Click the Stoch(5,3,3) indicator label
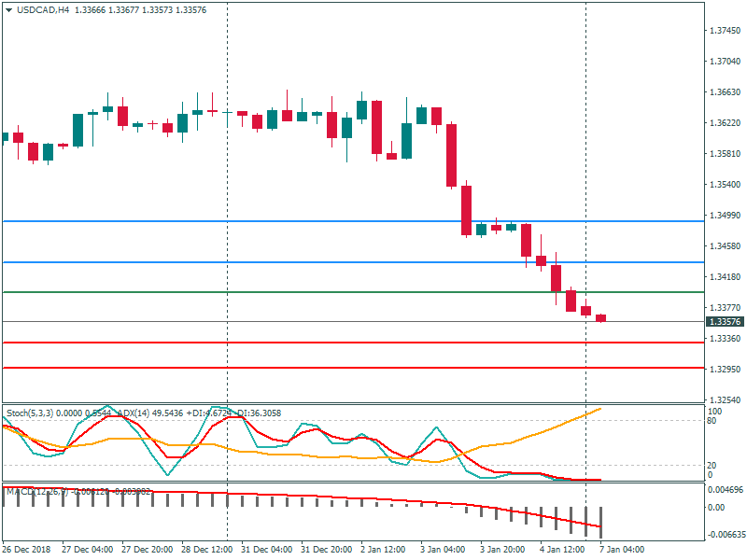The image size is (747, 560). point(30,413)
